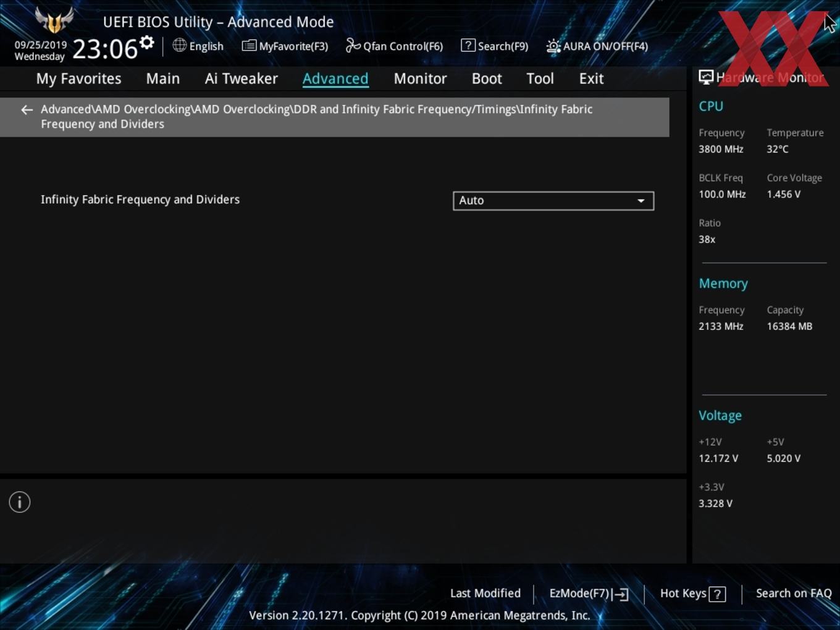Click Core Voltage value 1.456 V

[x=784, y=194]
